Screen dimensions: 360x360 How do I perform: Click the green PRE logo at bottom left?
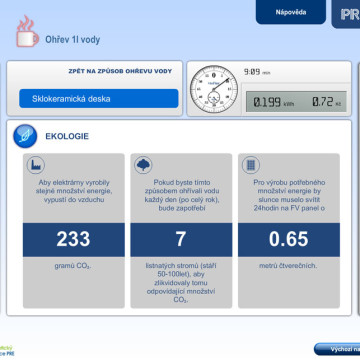pos(7,351)
